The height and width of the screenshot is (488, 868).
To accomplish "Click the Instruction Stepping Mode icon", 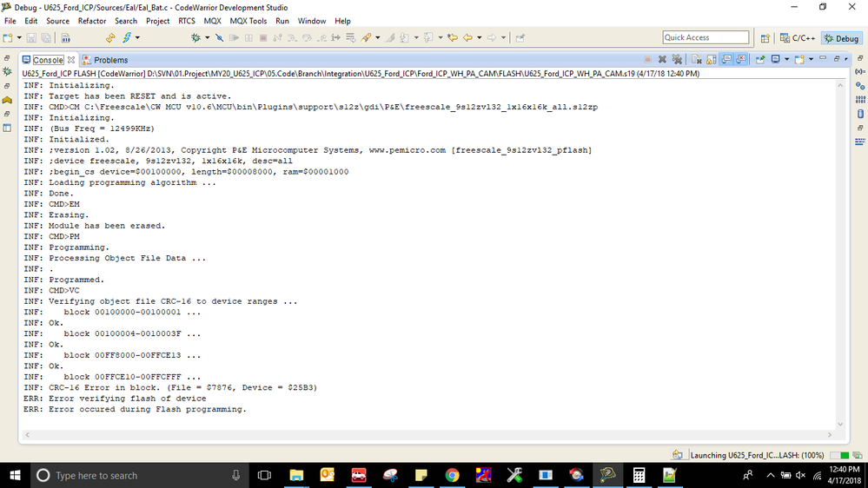I will (x=336, y=37).
